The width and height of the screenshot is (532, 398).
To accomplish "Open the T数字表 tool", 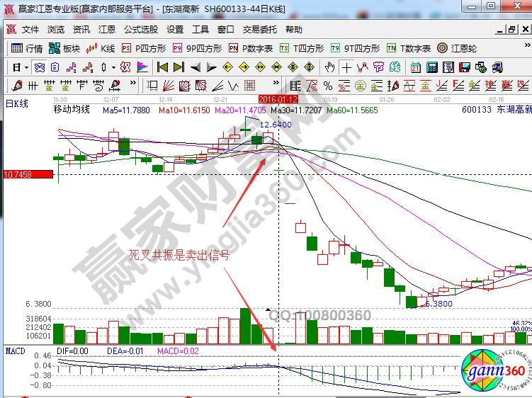I will (409, 49).
